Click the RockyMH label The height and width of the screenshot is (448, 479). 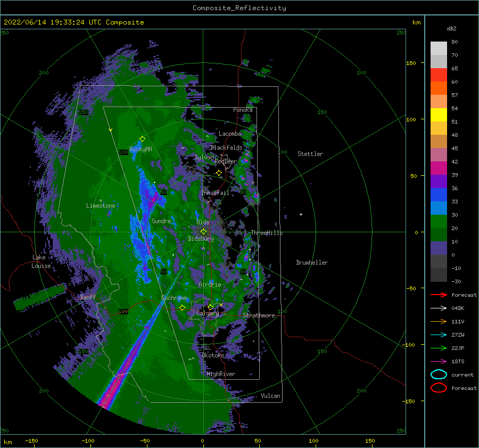(141, 149)
